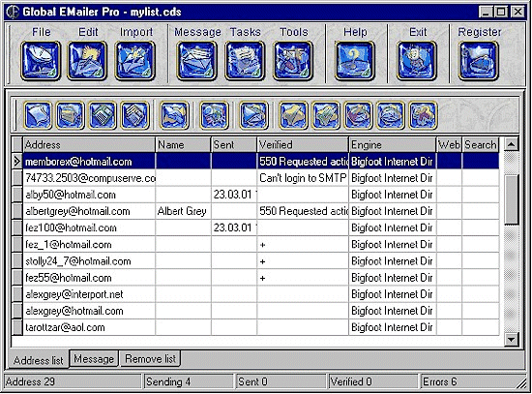532x394 pixels.
Task: Click the Import icon button
Action: pyautogui.click(x=135, y=61)
